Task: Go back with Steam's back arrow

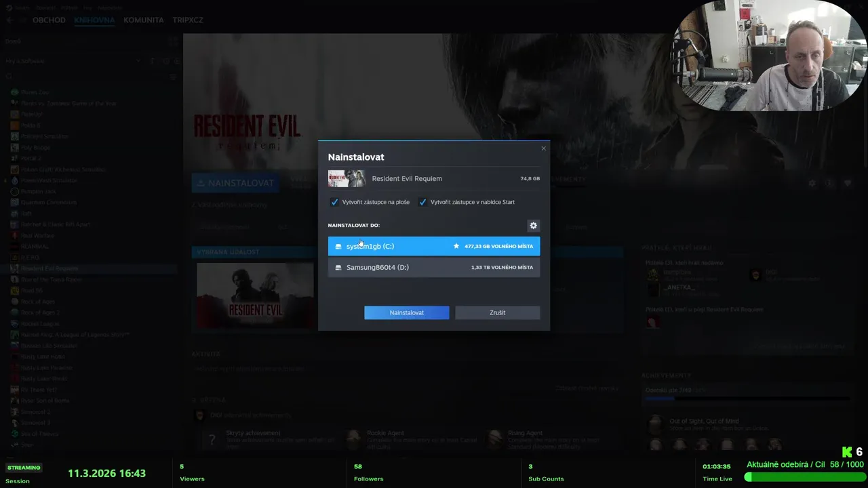Action: click(9, 20)
